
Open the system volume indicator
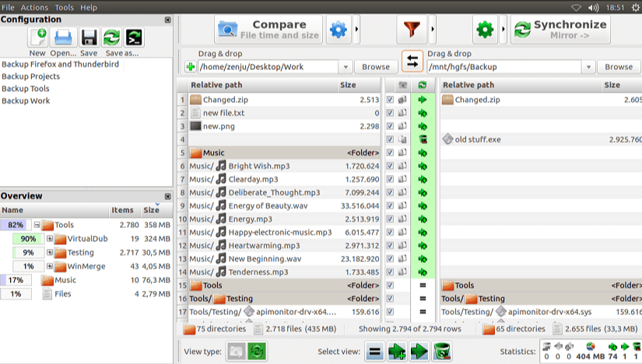click(x=593, y=7)
